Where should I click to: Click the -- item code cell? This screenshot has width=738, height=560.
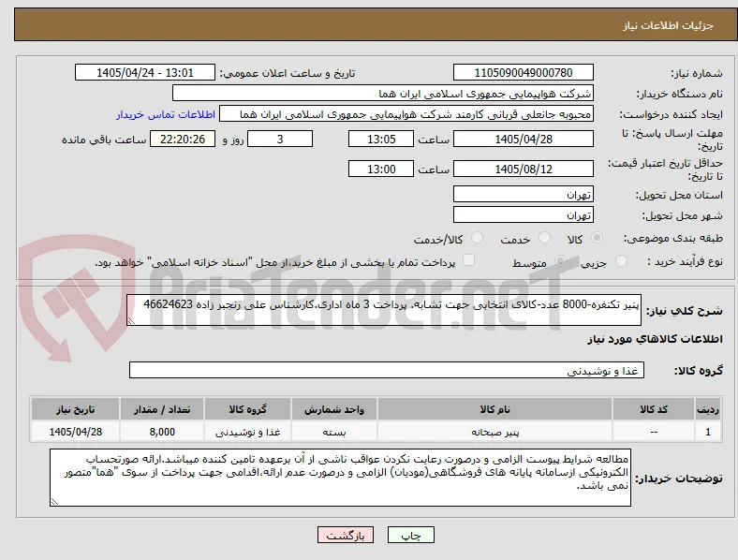click(654, 432)
